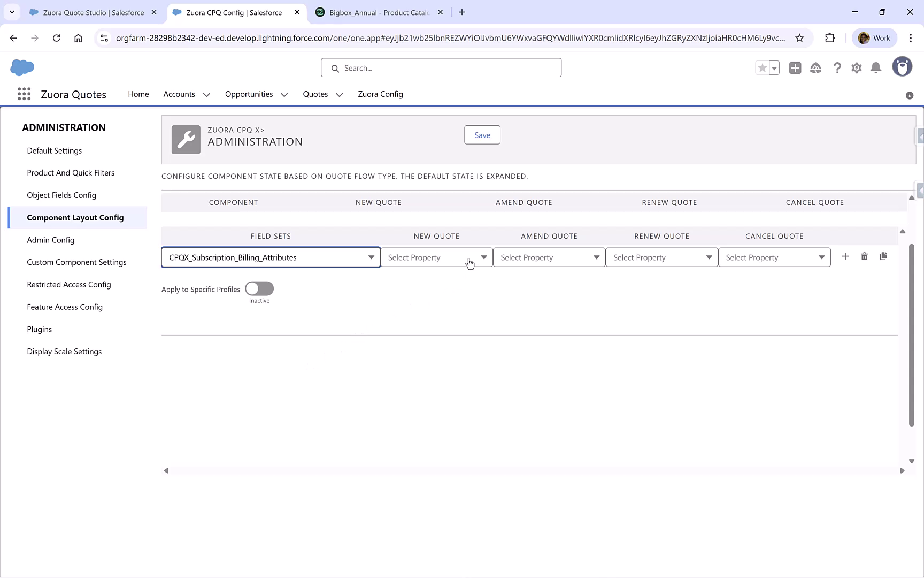This screenshot has width=924, height=578.
Task: Open the Opportunities menu in the navigation bar
Action: tap(256, 94)
